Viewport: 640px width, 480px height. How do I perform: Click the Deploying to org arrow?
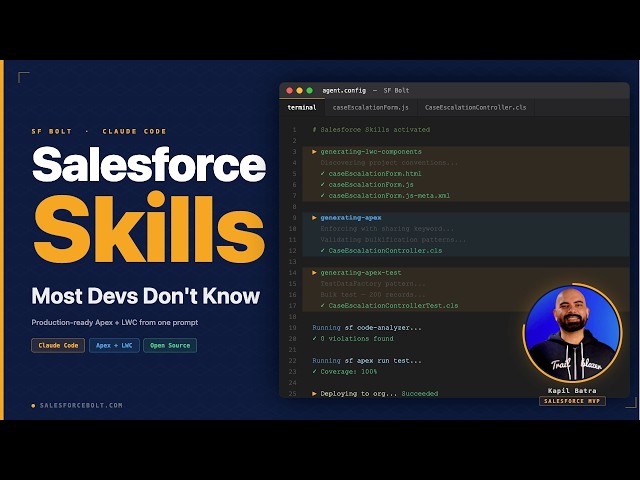coord(314,394)
